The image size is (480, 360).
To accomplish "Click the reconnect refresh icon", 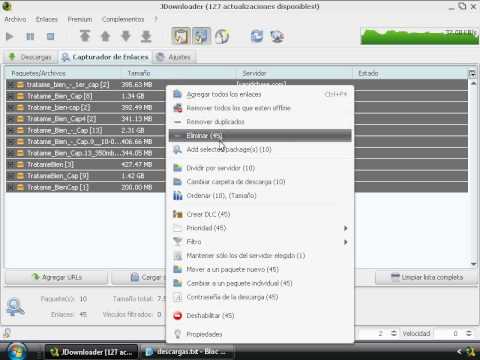I will click(257, 36).
